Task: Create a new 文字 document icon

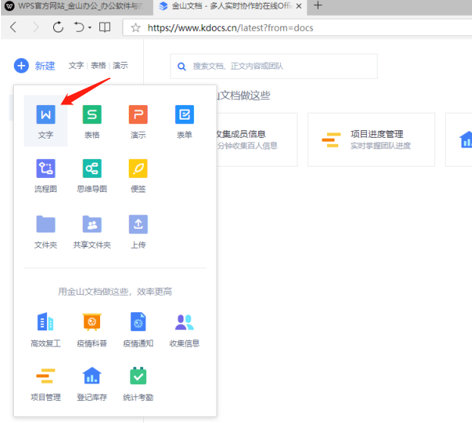Action: point(46,114)
